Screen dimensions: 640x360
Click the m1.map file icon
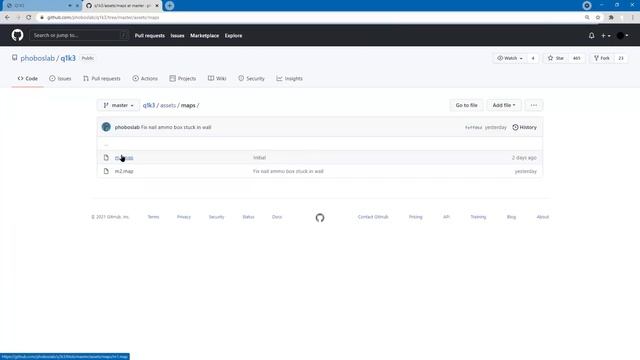[x=106, y=158]
